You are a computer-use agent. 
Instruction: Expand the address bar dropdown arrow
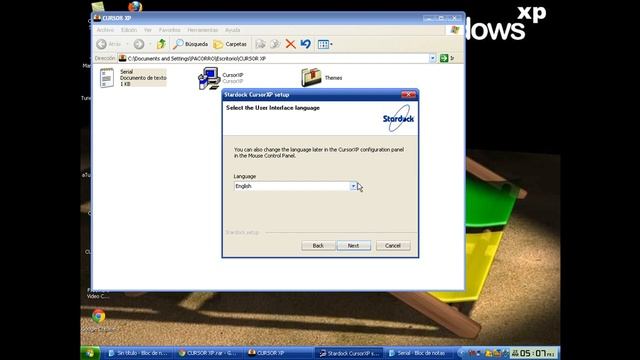pos(433,59)
